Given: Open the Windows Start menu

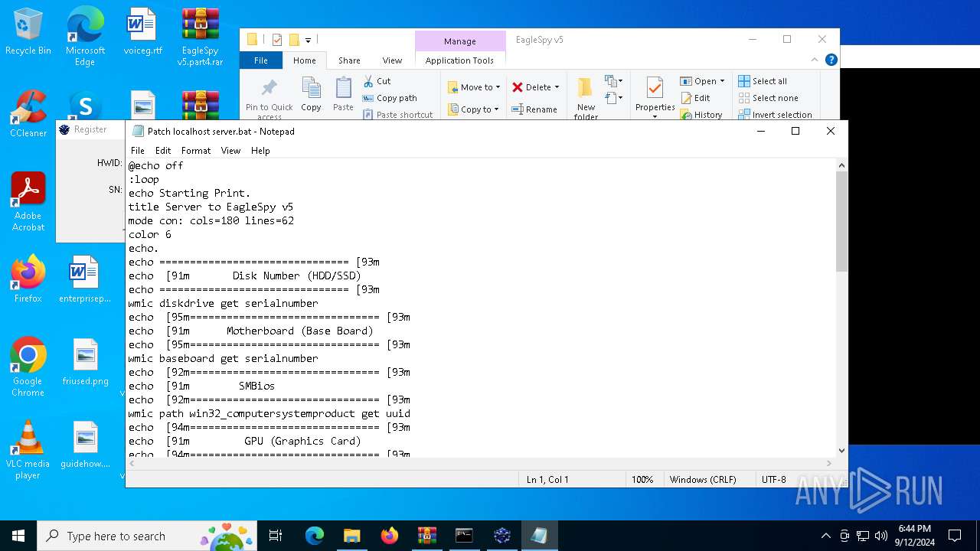Looking at the screenshot, I should tap(18, 536).
